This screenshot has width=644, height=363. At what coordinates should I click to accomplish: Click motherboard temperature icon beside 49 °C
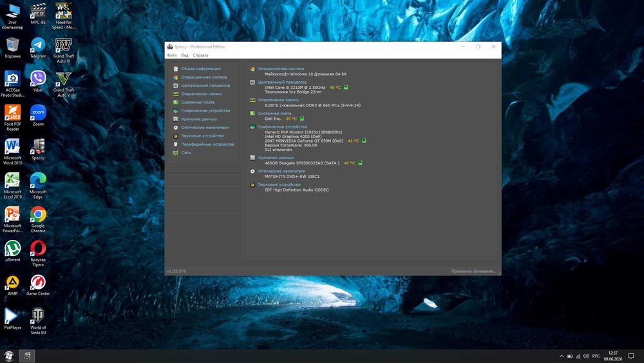click(x=302, y=119)
